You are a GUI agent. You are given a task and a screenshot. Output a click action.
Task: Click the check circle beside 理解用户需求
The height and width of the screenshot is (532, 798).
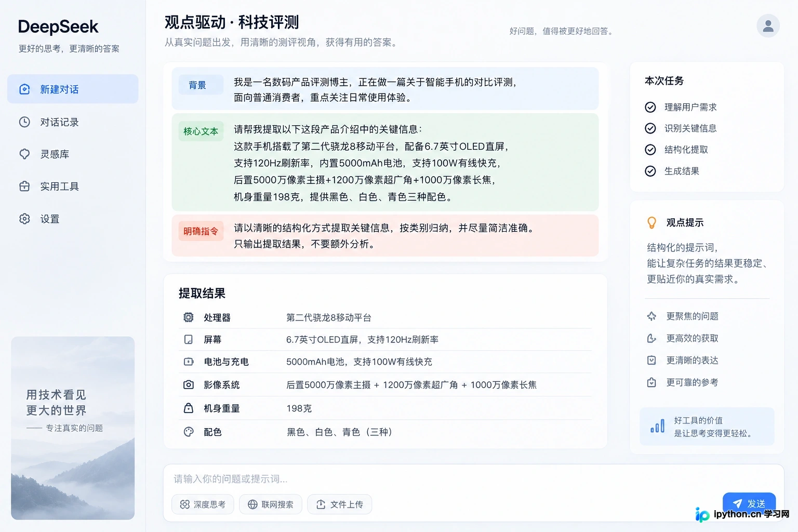coord(650,107)
